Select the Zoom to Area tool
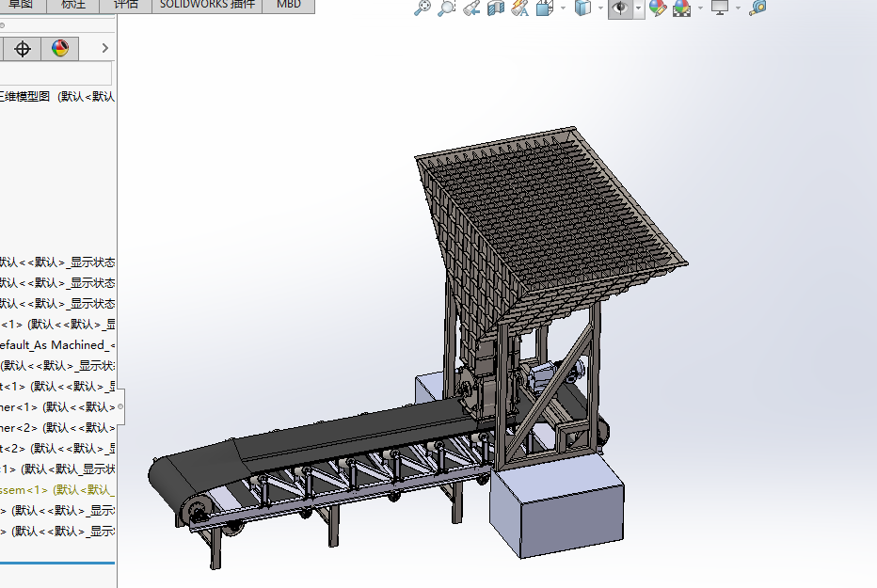Viewport: 877px width, 588px height. coord(447,8)
